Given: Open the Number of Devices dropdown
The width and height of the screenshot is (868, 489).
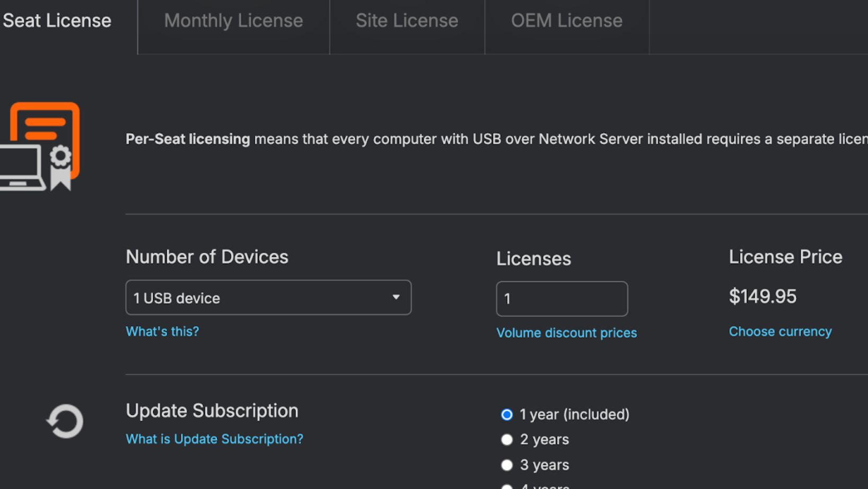Looking at the screenshot, I should tap(268, 298).
